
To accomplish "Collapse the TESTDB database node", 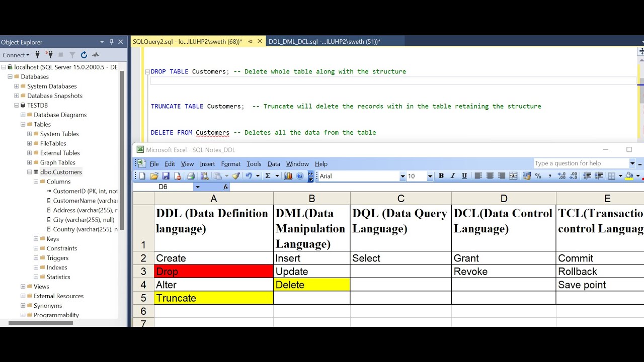I will pyautogui.click(x=17, y=106).
